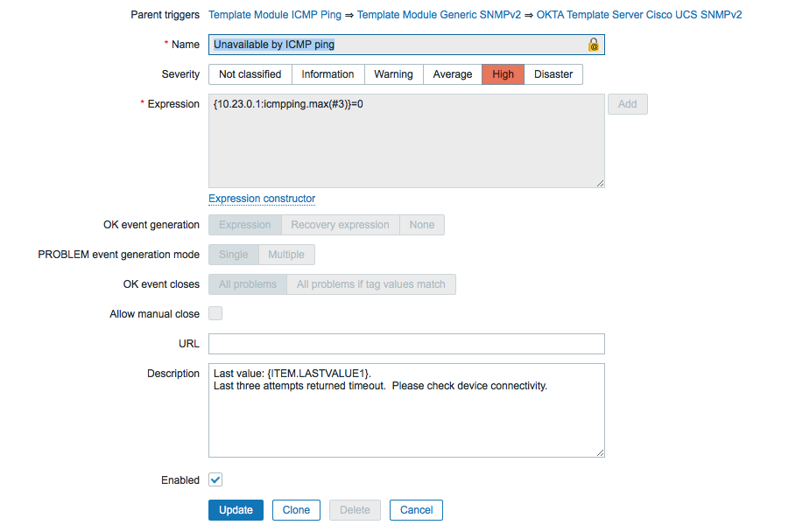Check the Allow manual close box

pos(215,313)
